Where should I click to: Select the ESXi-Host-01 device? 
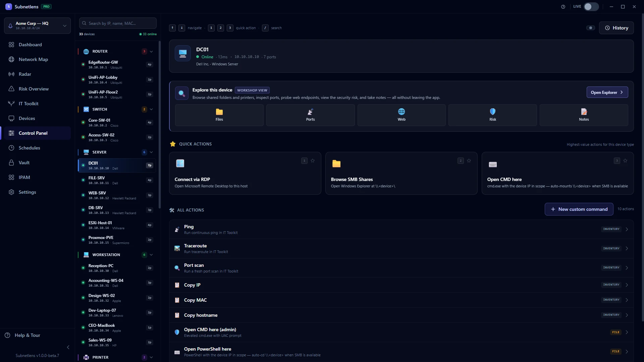point(117,225)
